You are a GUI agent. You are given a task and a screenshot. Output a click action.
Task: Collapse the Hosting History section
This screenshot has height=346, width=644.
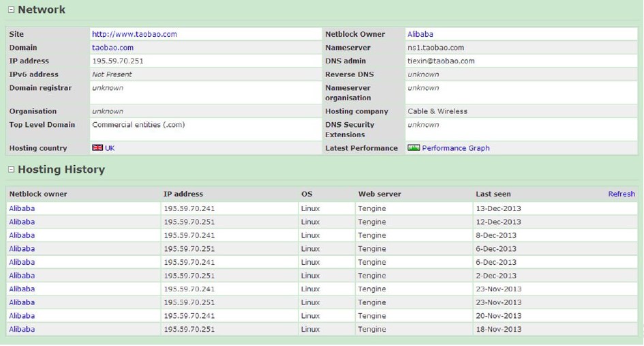[x=11, y=169]
